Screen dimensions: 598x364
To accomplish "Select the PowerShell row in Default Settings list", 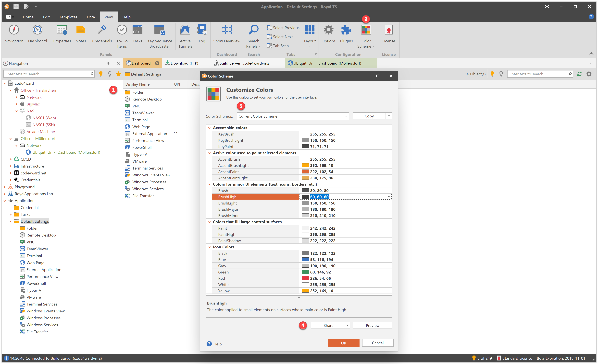I will [142, 147].
